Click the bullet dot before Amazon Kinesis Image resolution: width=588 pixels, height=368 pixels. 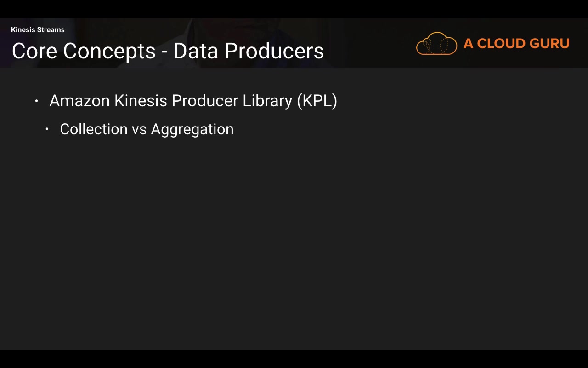tap(37, 101)
